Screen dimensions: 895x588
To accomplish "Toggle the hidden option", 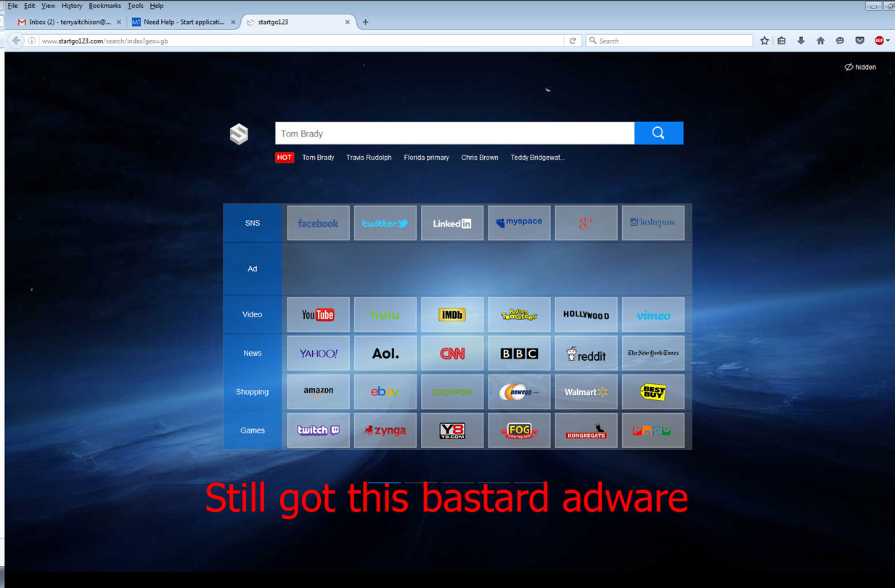I will 860,67.
